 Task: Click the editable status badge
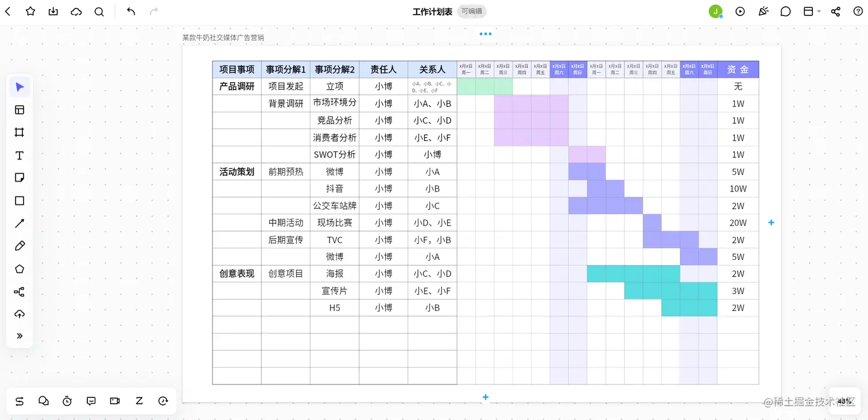click(471, 11)
